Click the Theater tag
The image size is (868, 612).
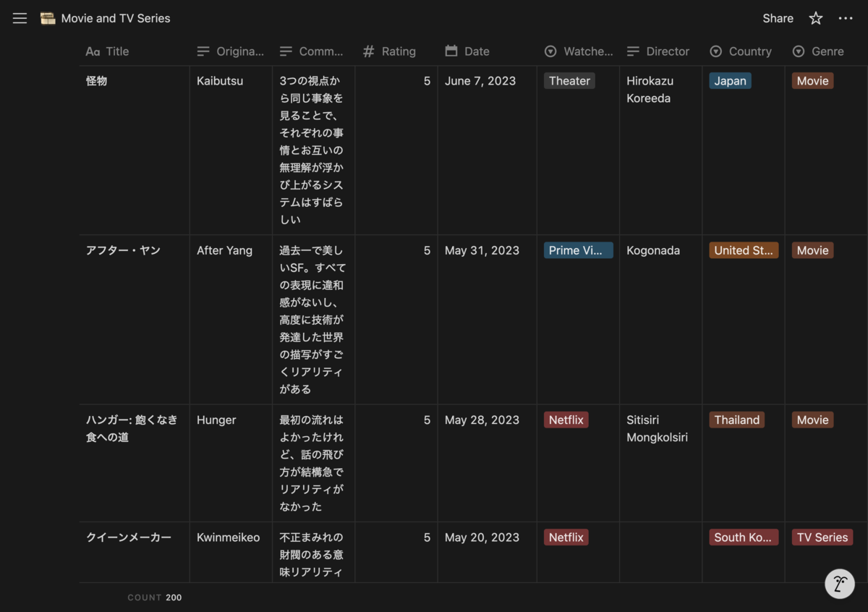[x=569, y=81]
